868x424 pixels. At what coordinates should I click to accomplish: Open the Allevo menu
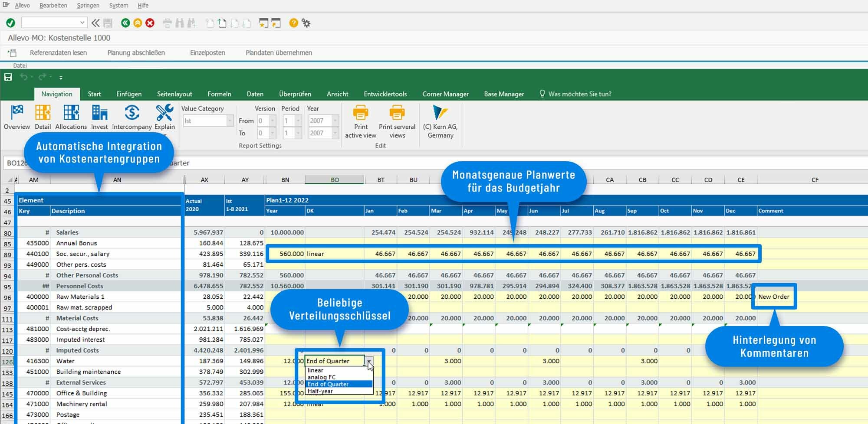(22, 5)
